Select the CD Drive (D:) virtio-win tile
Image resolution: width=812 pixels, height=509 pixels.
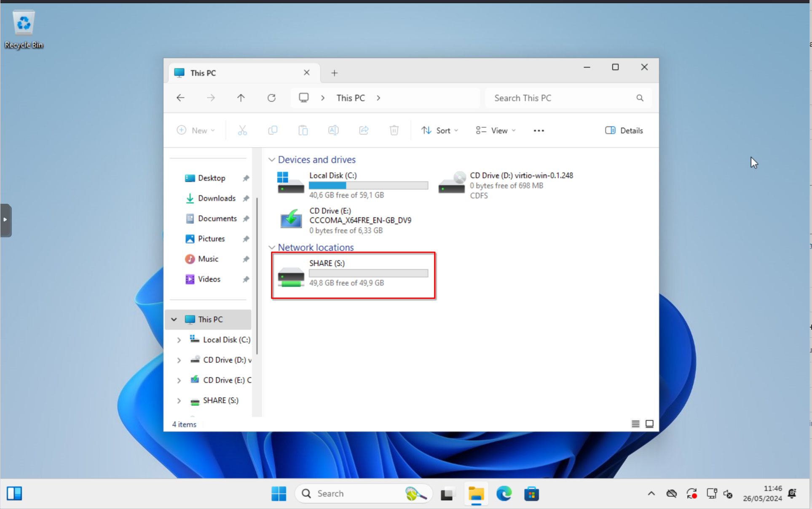pyautogui.click(x=506, y=185)
